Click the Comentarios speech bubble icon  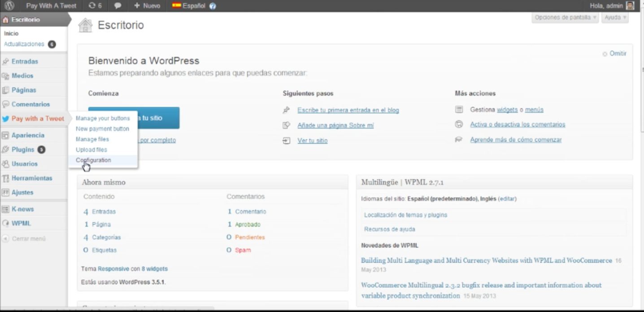6,104
